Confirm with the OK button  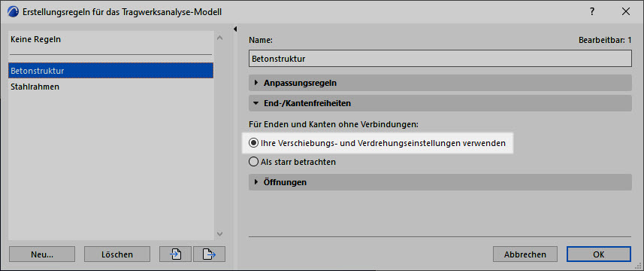(598, 254)
